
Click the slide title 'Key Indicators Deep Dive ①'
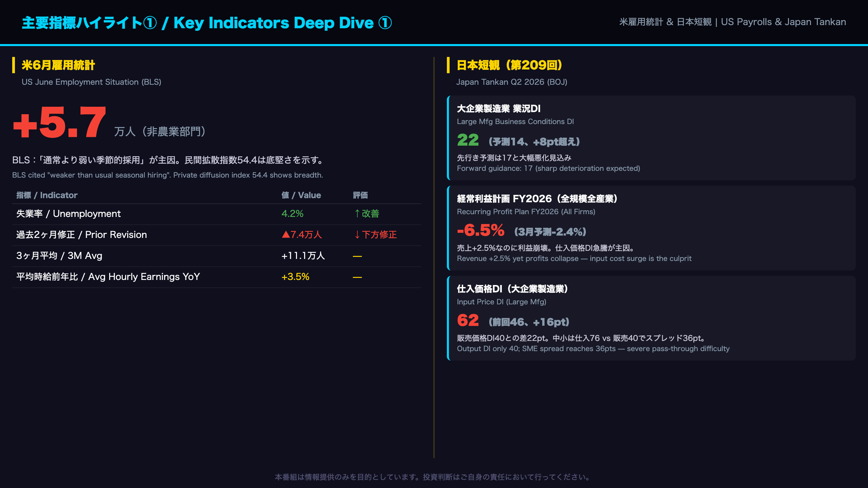282,23
